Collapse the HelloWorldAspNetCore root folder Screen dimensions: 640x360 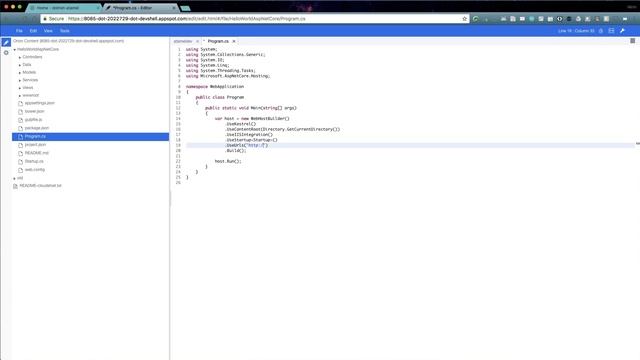click(15, 49)
